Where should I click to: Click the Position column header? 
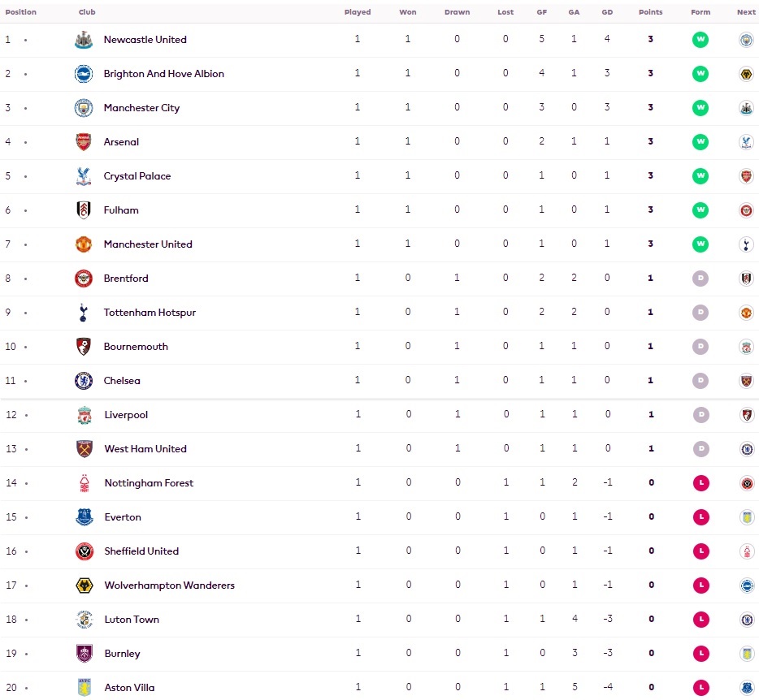tap(20, 12)
